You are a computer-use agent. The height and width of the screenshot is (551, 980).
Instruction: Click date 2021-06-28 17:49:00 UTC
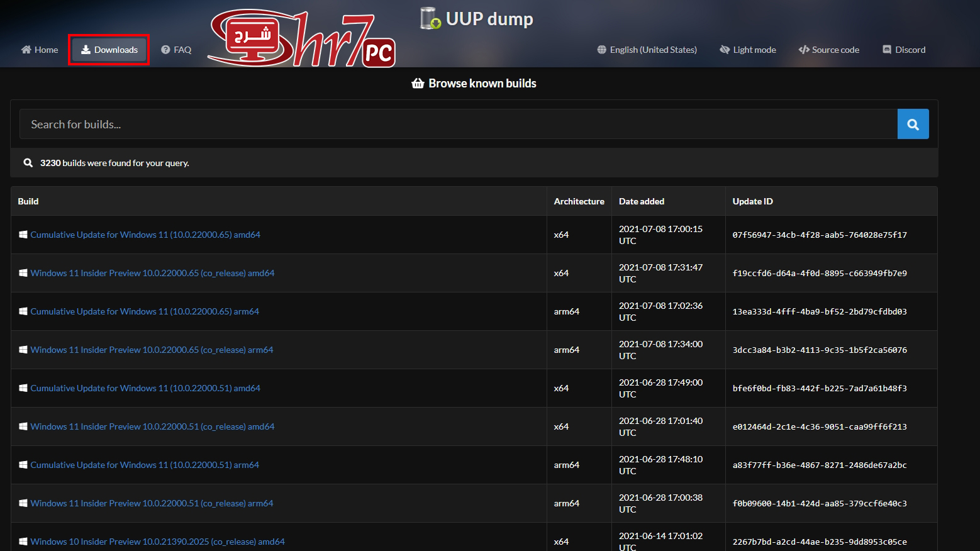[x=660, y=388]
